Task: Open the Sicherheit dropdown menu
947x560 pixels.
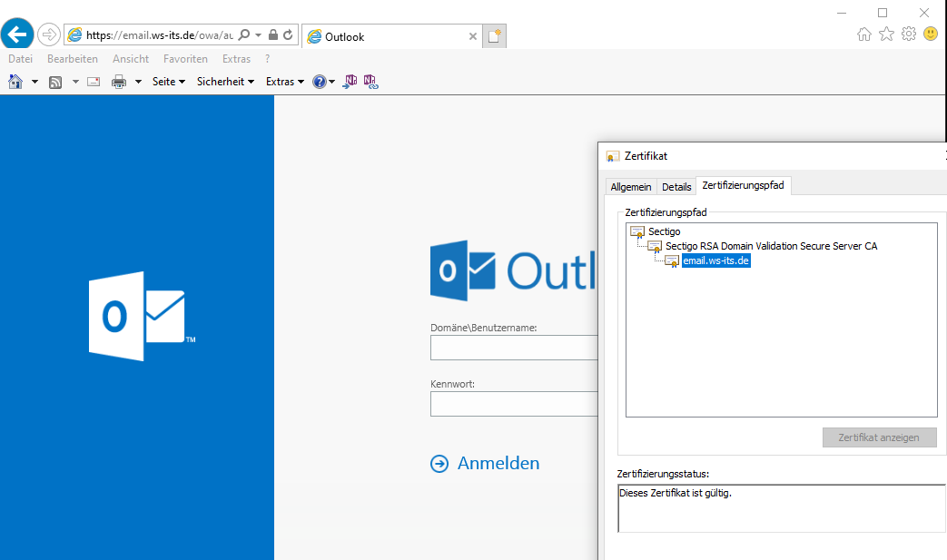Action: (x=225, y=82)
